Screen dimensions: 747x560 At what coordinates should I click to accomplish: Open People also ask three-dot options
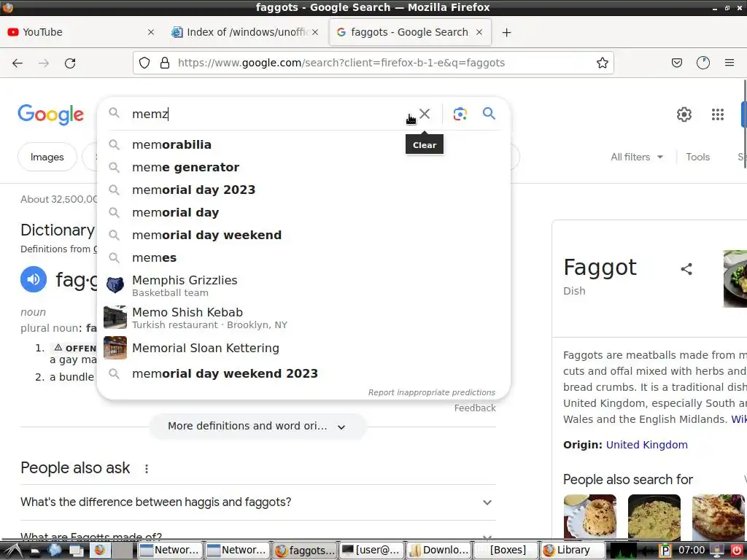click(147, 469)
